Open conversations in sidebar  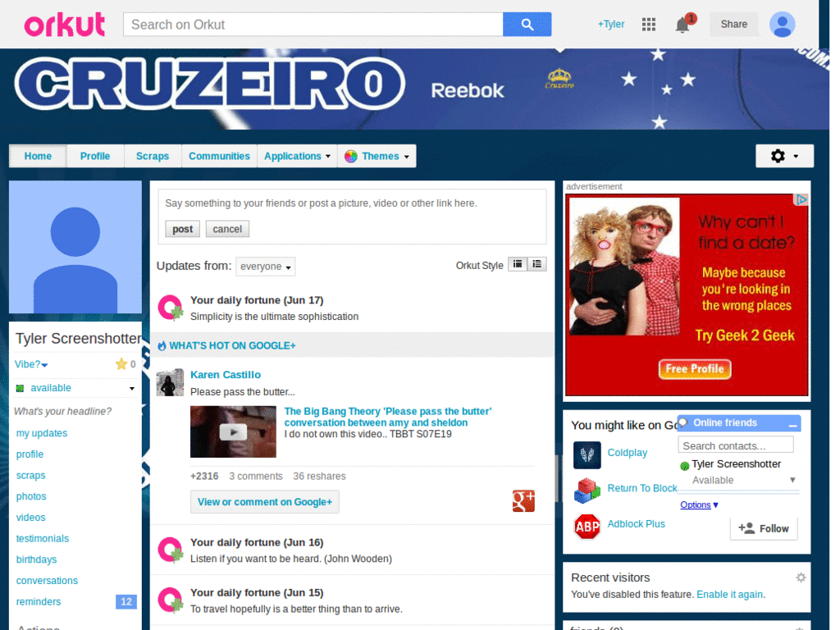tap(47, 581)
